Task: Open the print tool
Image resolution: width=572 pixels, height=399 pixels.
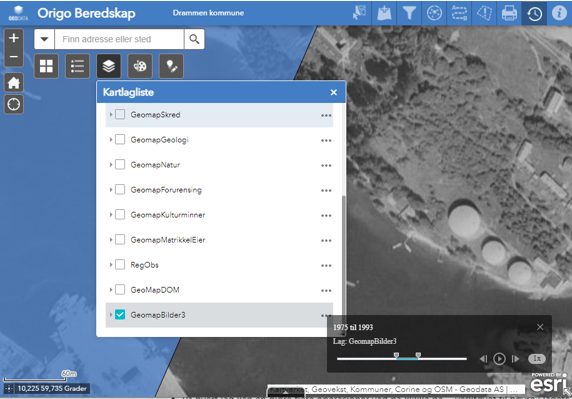Action: pyautogui.click(x=509, y=13)
